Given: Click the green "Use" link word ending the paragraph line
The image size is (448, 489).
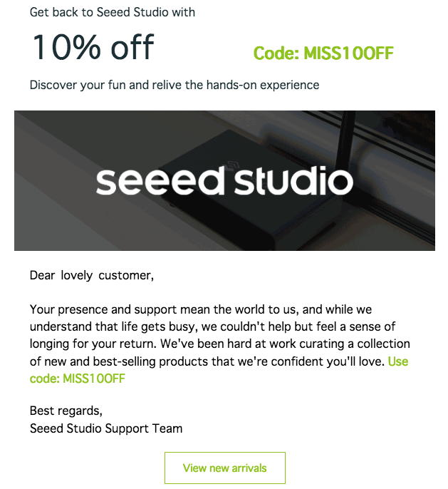Looking at the screenshot, I should coord(398,361).
